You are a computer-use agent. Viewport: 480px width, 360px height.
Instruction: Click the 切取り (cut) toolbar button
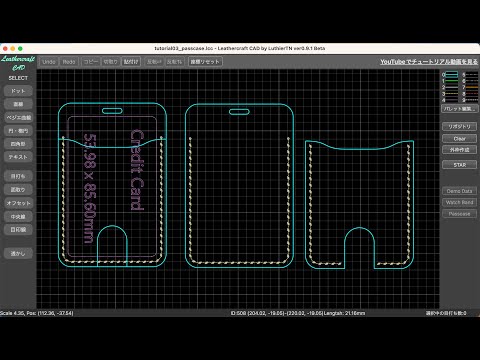click(110, 62)
